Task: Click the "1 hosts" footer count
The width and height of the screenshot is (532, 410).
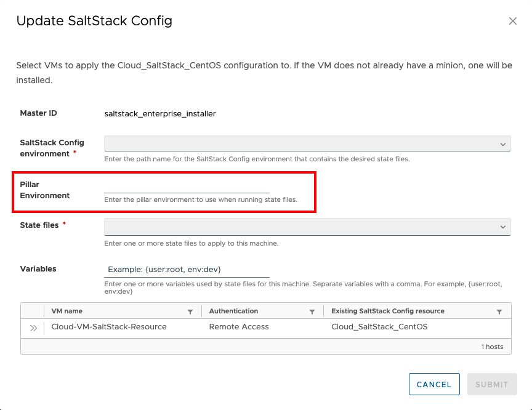Action: pyautogui.click(x=492, y=347)
